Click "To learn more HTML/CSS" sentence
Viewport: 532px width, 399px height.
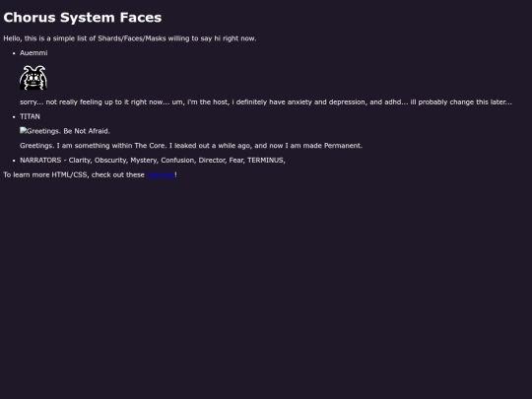[x=90, y=175]
